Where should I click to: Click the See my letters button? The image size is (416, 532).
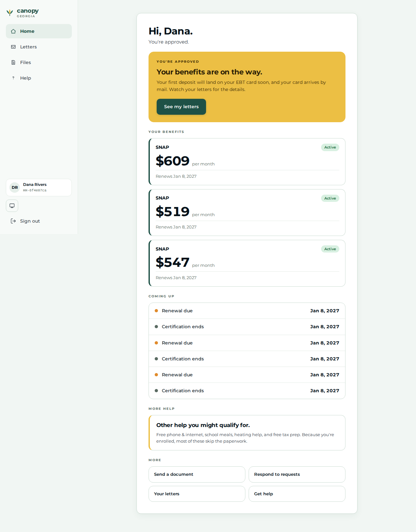(181, 107)
